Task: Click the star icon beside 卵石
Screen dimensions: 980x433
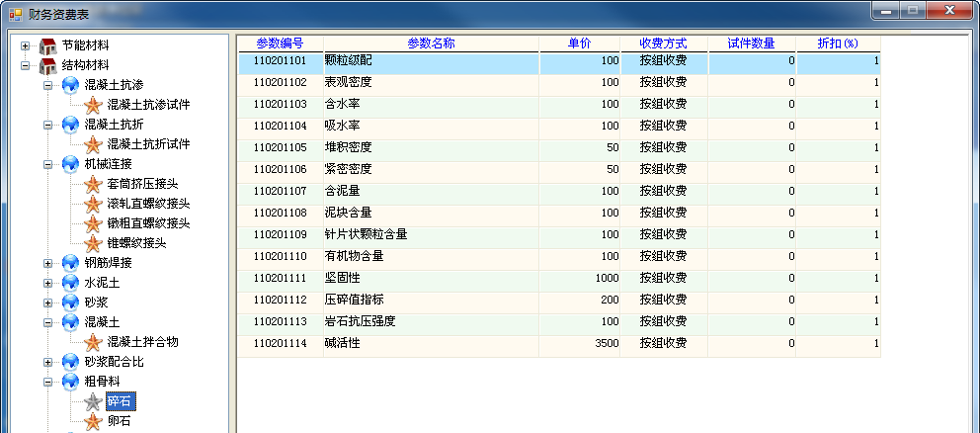Action: click(x=93, y=421)
